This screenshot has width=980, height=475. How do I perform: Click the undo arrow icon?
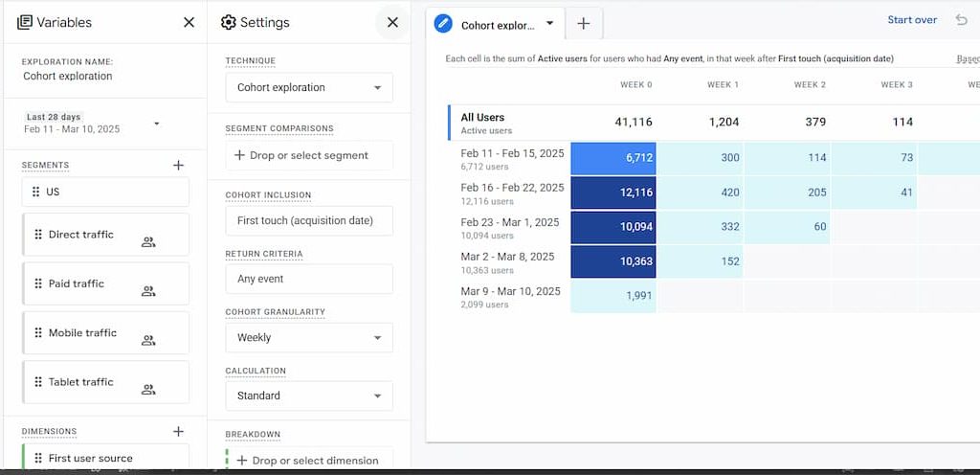click(x=961, y=20)
